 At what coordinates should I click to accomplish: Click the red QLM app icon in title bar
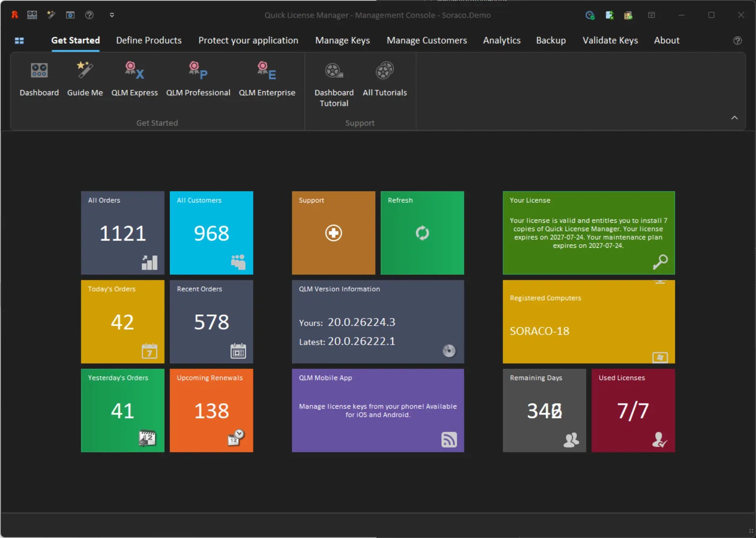15,15
